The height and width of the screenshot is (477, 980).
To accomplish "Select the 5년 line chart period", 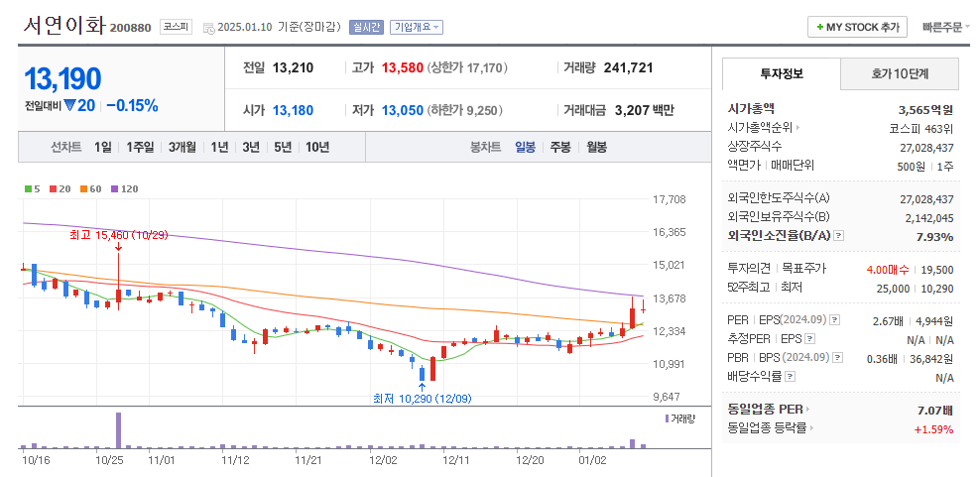I will (x=283, y=148).
